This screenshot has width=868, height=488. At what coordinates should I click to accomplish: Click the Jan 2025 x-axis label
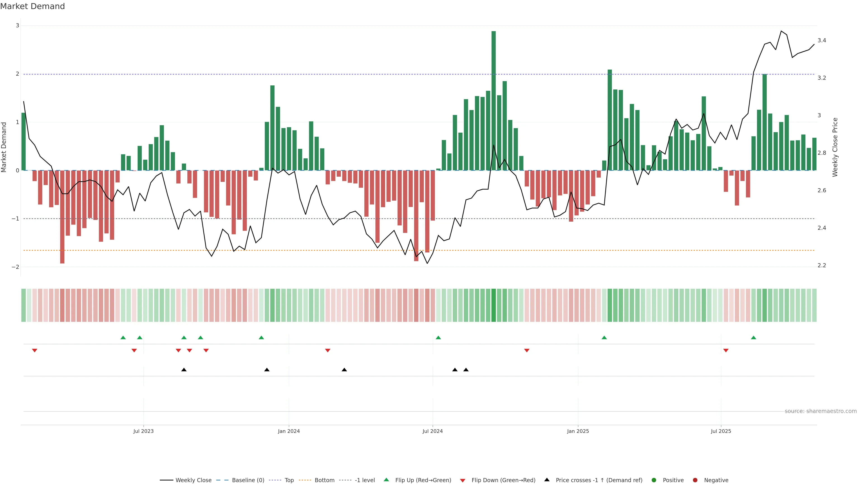tap(578, 431)
